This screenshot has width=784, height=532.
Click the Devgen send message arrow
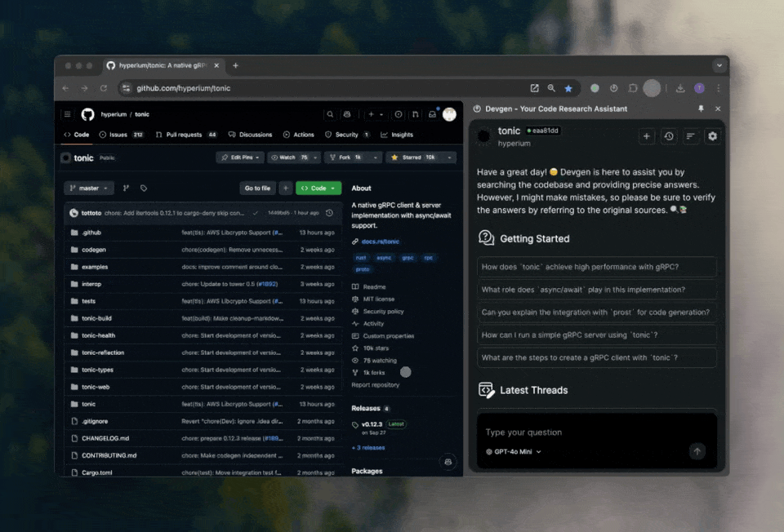coord(697,451)
